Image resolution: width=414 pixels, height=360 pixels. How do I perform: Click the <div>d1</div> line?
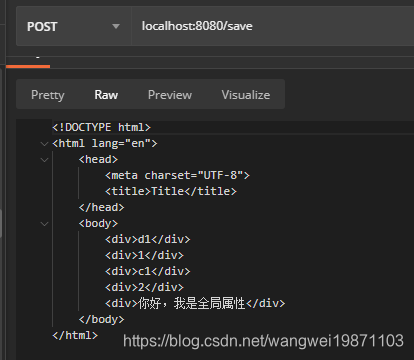click(x=147, y=239)
